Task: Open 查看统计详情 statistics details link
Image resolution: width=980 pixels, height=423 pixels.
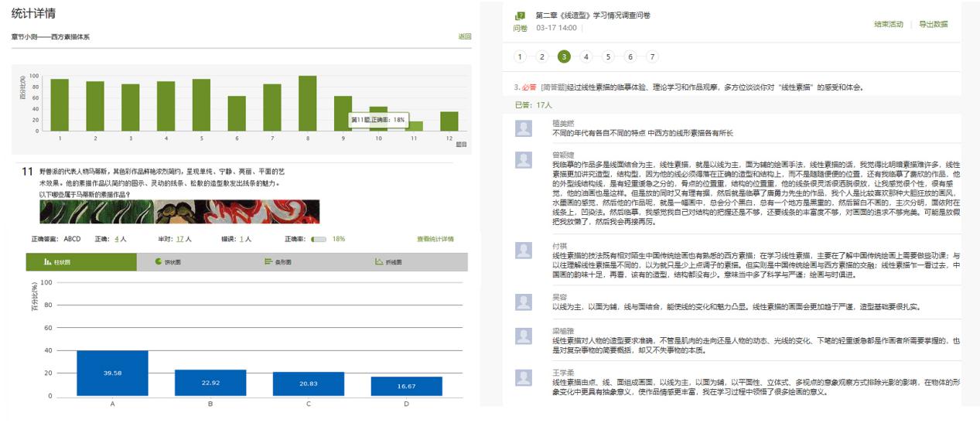Action: (x=435, y=239)
